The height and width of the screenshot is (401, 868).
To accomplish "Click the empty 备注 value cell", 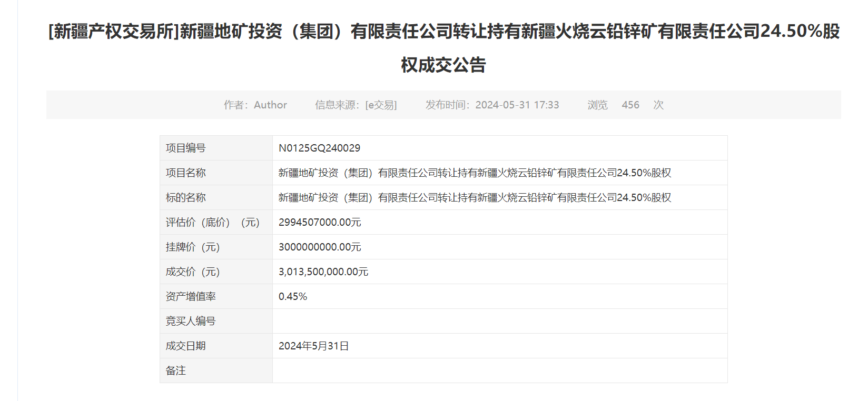I will [499, 370].
